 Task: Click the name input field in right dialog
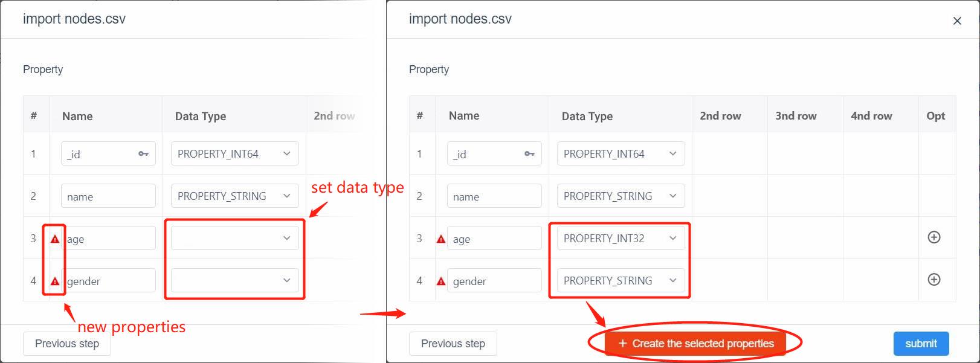494,196
